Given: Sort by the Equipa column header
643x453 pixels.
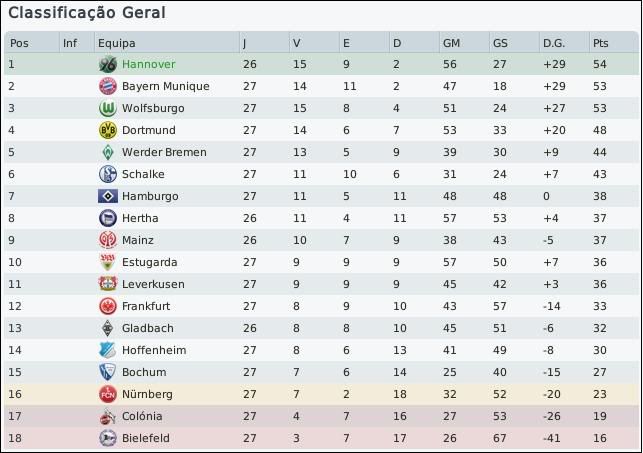Looking at the screenshot, I should 116,43.
